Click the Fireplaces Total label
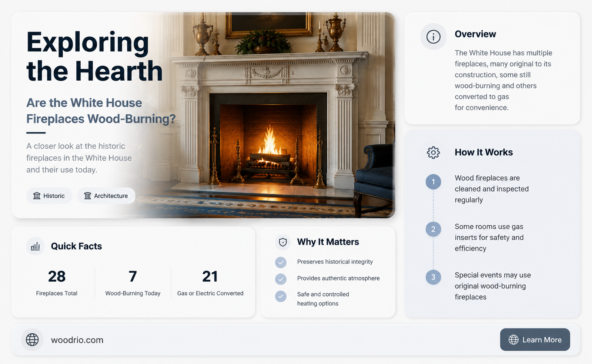This screenshot has width=592, height=364. [57, 293]
